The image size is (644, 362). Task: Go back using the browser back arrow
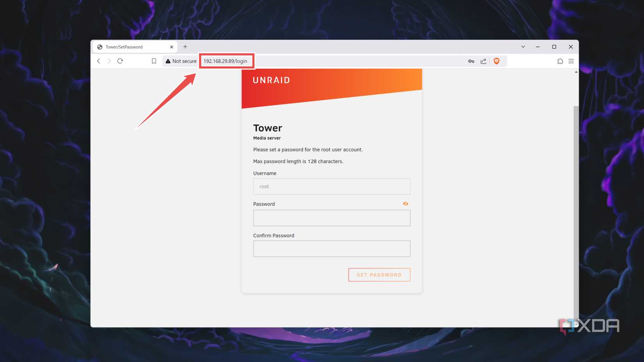click(x=99, y=61)
